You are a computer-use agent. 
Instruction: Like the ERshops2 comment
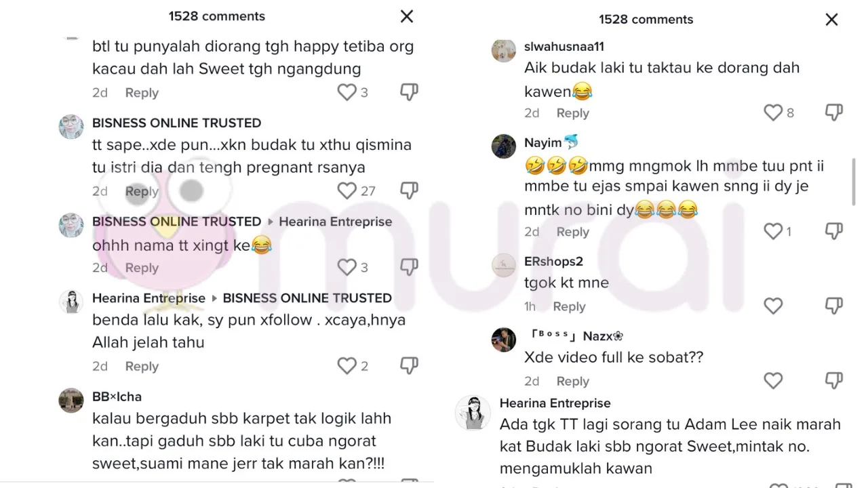click(x=773, y=306)
